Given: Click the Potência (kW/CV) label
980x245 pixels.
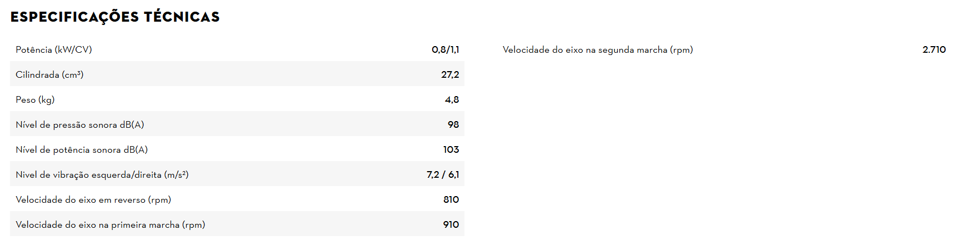Looking at the screenshot, I should pyautogui.click(x=54, y=50).
